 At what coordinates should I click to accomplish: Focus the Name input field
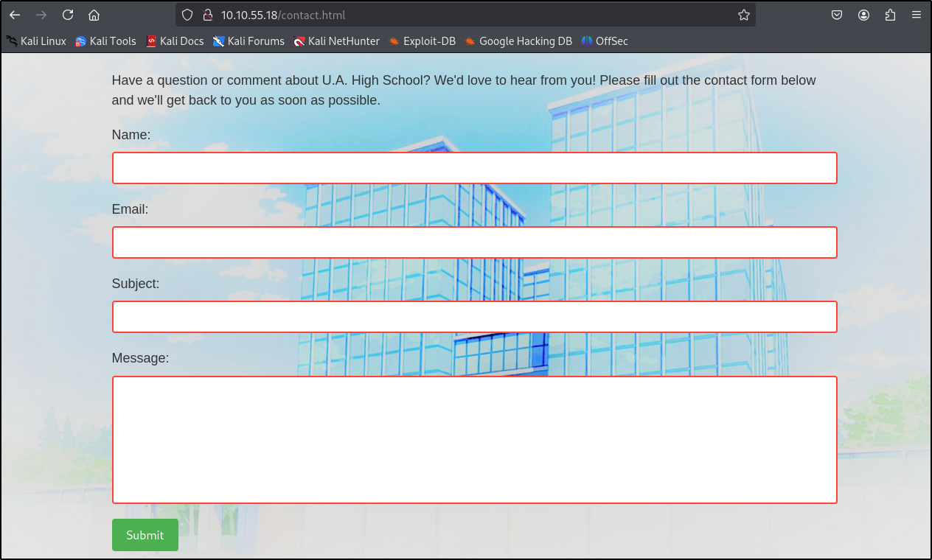(474, 168)
